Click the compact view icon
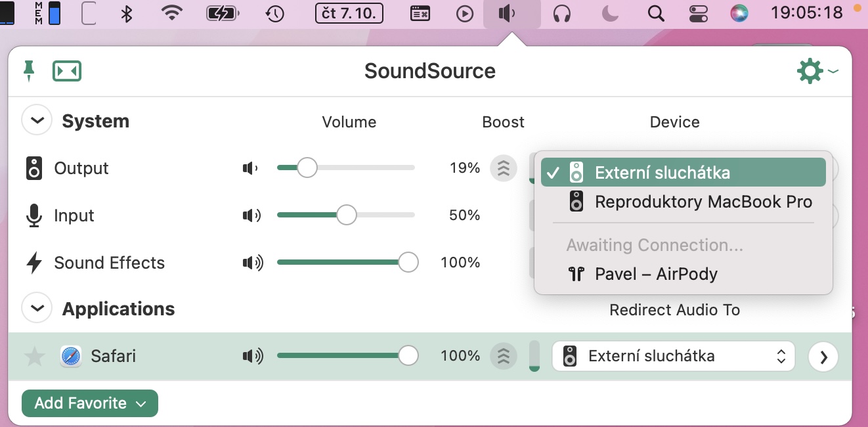868x427 pixels. tap(66, 70)
